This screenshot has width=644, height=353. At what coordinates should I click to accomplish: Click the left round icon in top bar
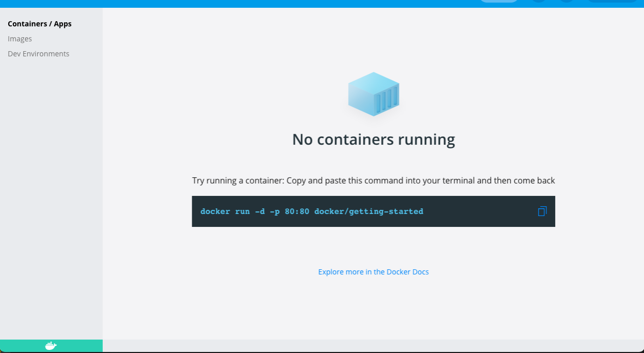(539, 1)
